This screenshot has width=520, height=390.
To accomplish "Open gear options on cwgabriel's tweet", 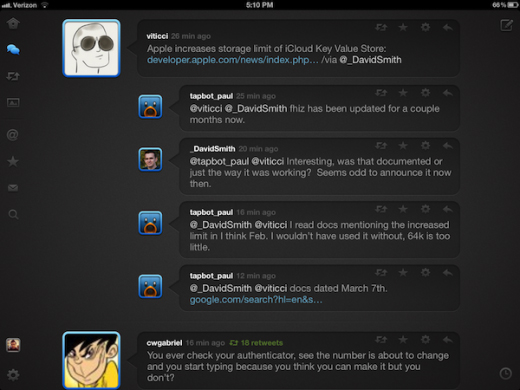I will pos(425,340).
